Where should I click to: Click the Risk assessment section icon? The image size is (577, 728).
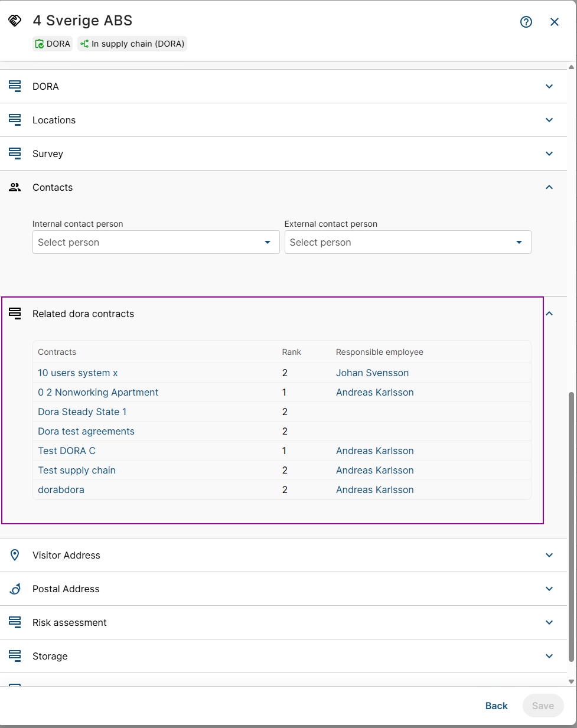point(15,622)
